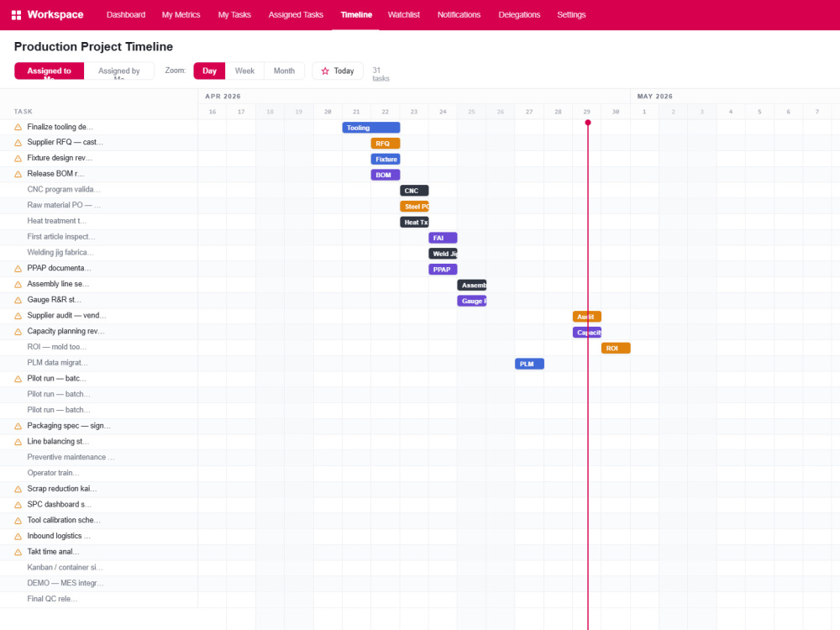Screen dimensions: 840x630
Task: Click the dark Heat Tx bar
Action: (415, 222)
